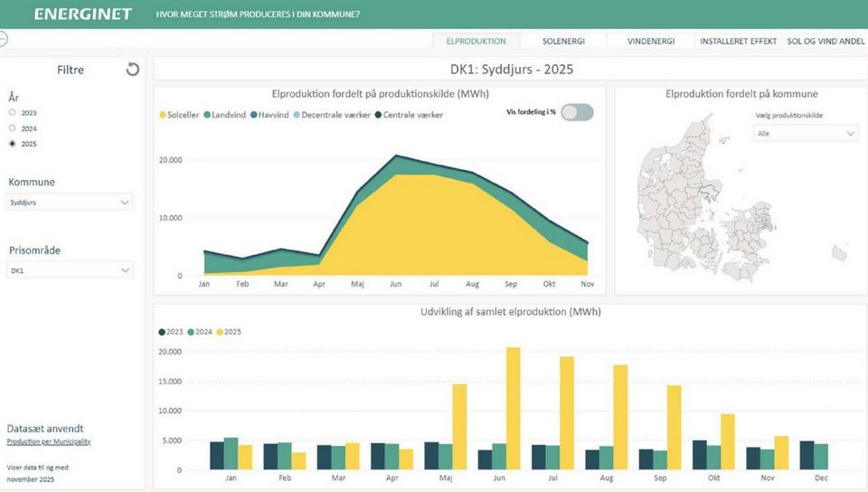Click the reset filters circular arrow icon
This screenshot has height=492, width=868.
coord(133,70)
